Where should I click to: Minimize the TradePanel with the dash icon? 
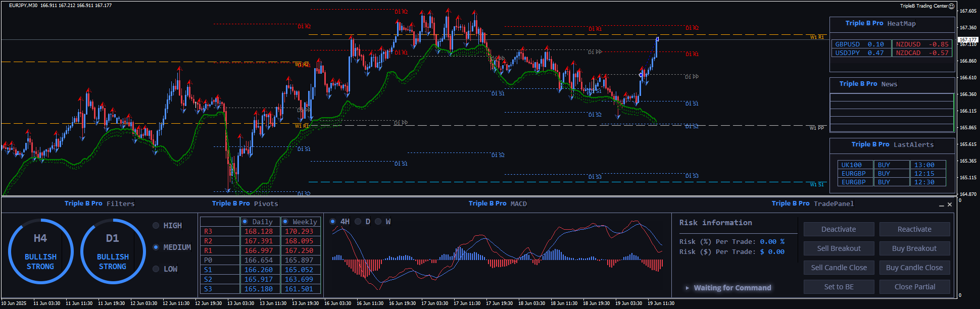coord(942,205)
